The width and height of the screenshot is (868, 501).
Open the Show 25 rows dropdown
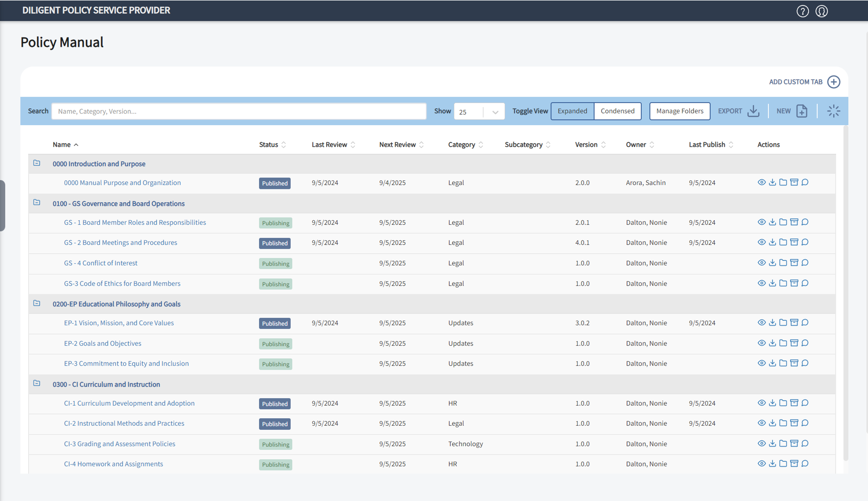(x=479, y=111)
